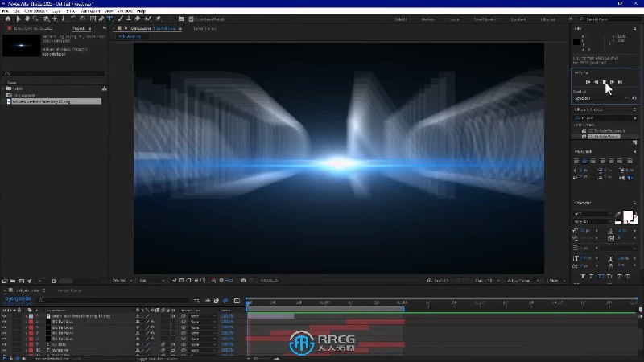The height and width of the screenshot is (362, 644).
Task: Clear the Effects & Presets search field
Action: click(635, 117)
